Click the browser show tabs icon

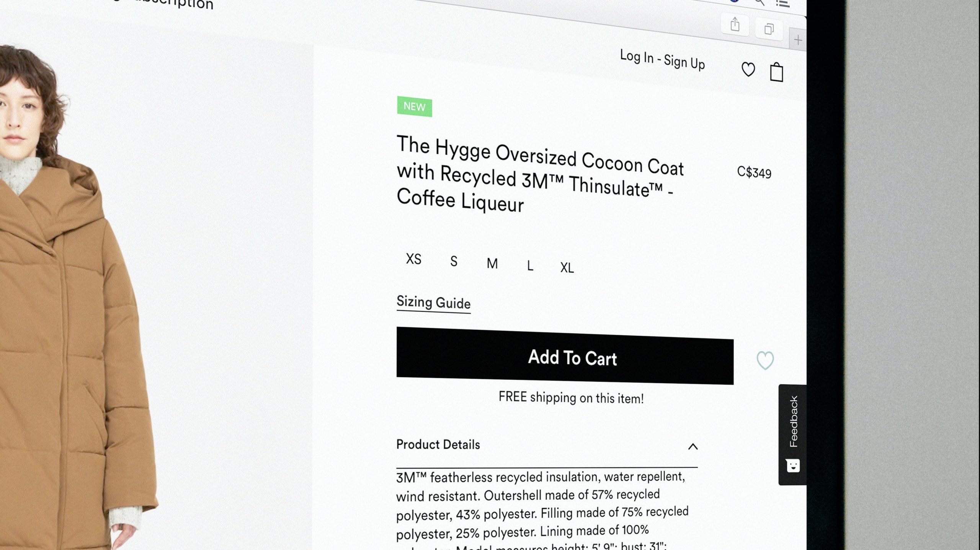pos(769,29)
